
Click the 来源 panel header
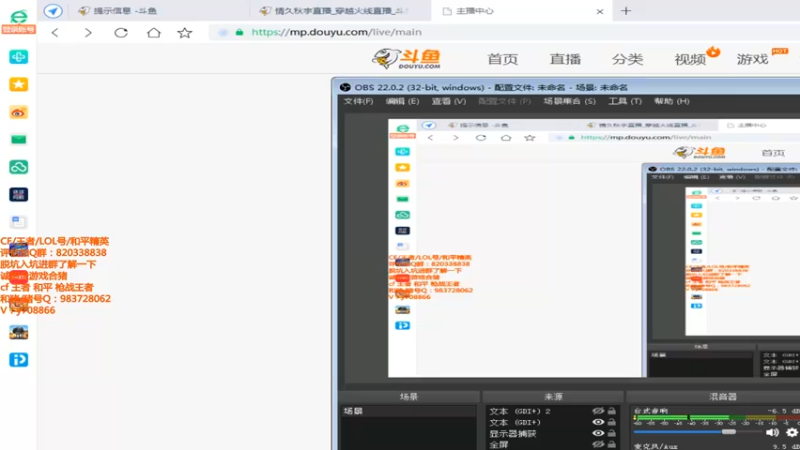[x=553, y=396]
